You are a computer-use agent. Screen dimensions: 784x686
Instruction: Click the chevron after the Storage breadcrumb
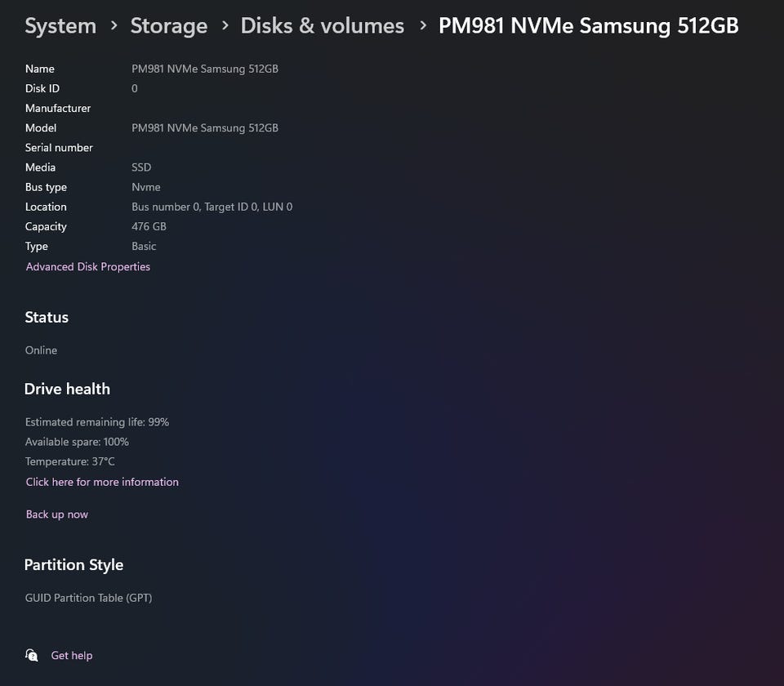pos(225,26)
